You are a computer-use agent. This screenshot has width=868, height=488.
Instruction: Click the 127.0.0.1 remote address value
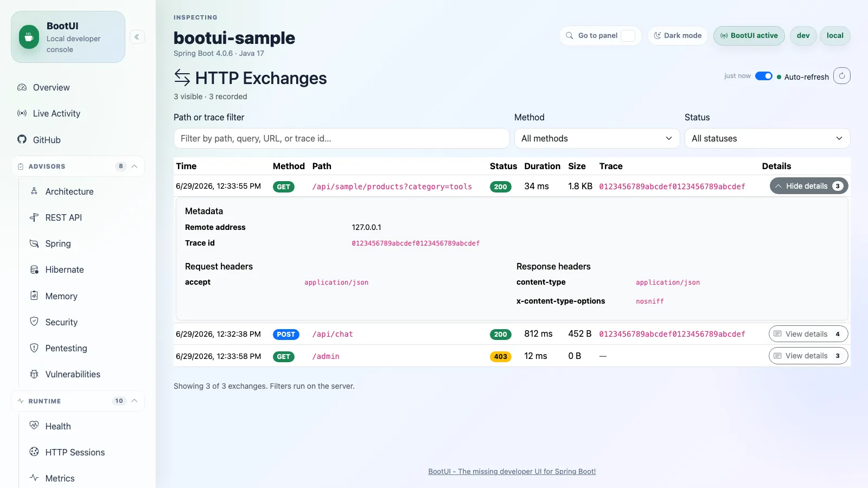tap(366, 227)
